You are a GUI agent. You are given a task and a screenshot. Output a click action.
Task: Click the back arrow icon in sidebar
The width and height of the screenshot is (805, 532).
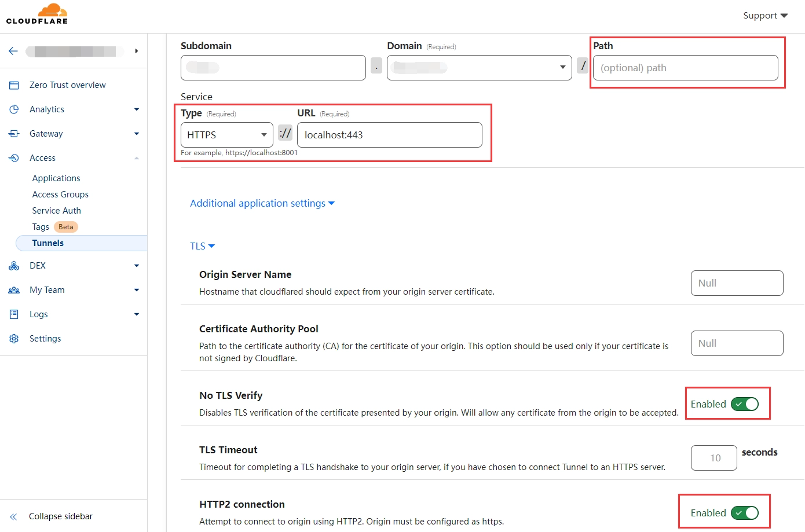(x=13, y=51)
